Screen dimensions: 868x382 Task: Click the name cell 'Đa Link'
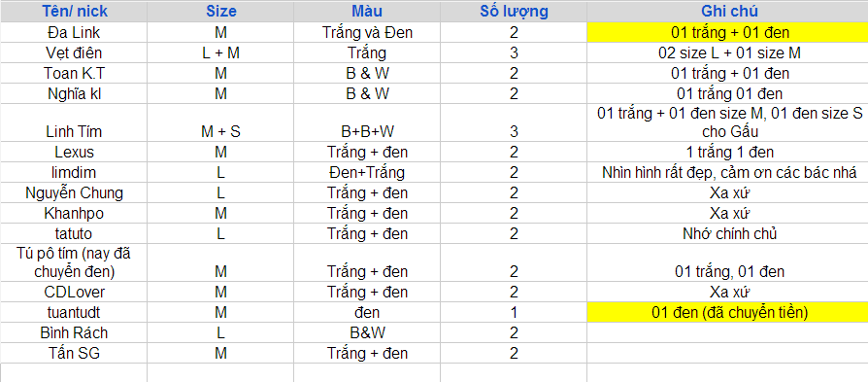coord(74,33)
